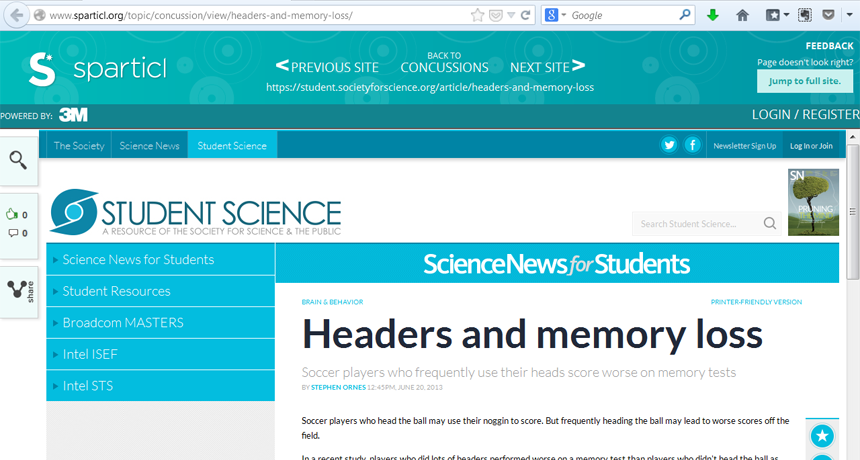Open the Printer-Friendly Version link
860x460 pixels.
click(x=756, y=301)
